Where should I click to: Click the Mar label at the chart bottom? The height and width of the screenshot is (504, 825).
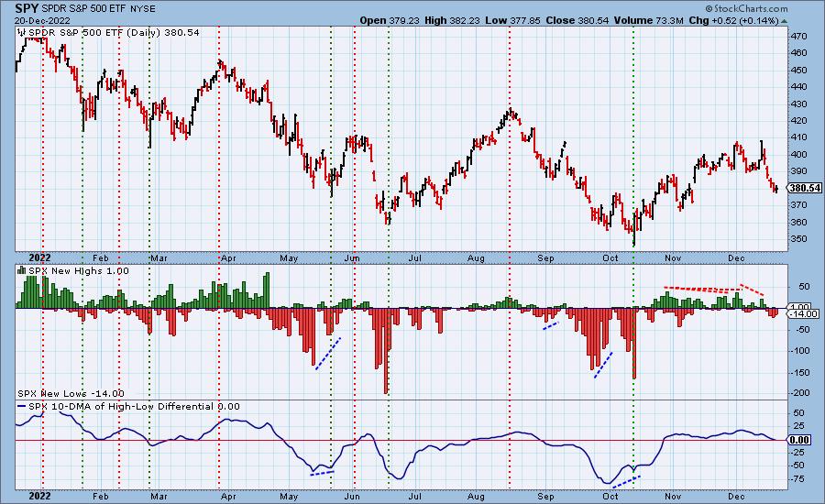[159, 496]
